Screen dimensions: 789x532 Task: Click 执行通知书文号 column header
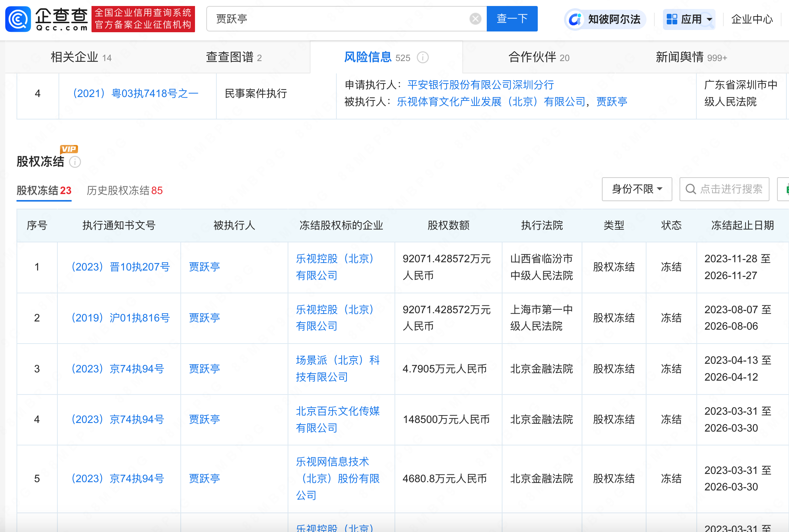tap(119, 225)
